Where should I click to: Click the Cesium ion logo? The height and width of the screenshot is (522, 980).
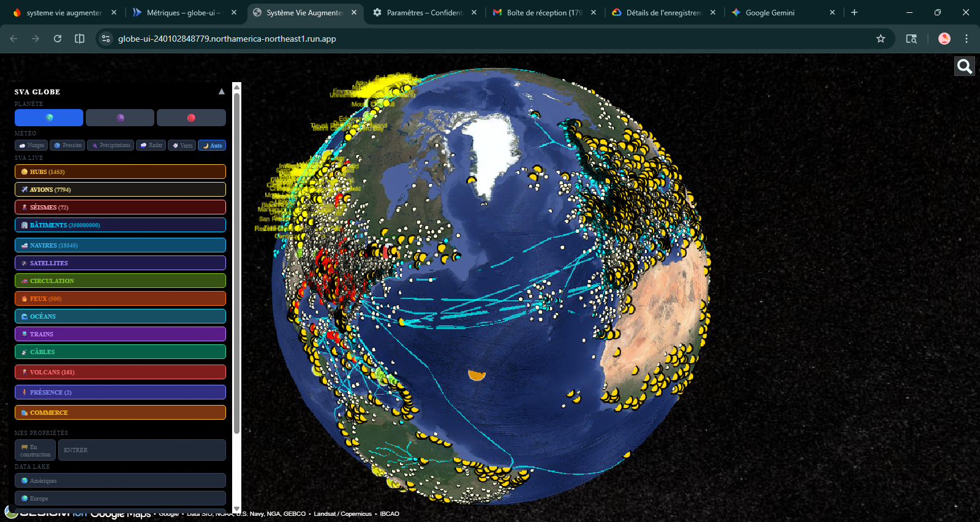[x=46, y=512]
